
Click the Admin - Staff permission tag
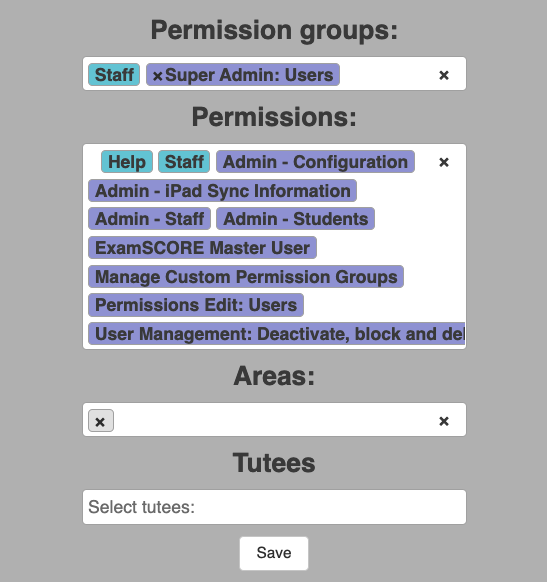click(x=150, y=219)
